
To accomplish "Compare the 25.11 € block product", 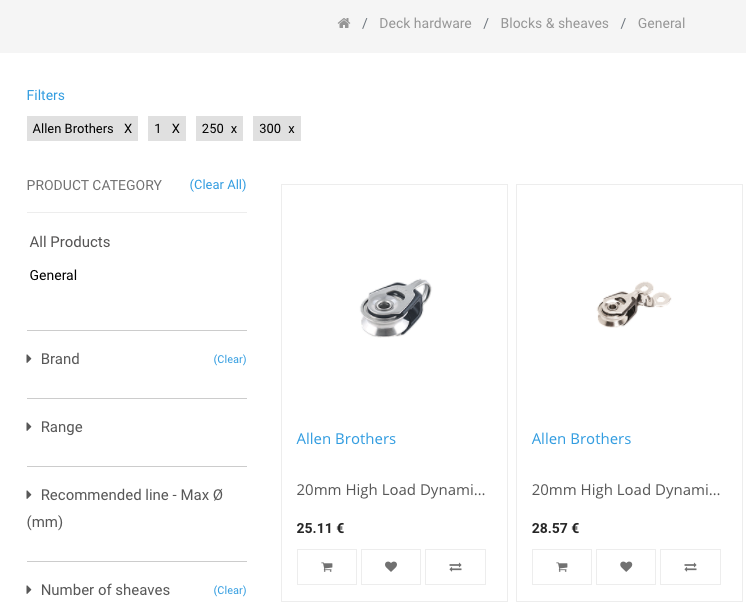I will [x=455, y=567].
